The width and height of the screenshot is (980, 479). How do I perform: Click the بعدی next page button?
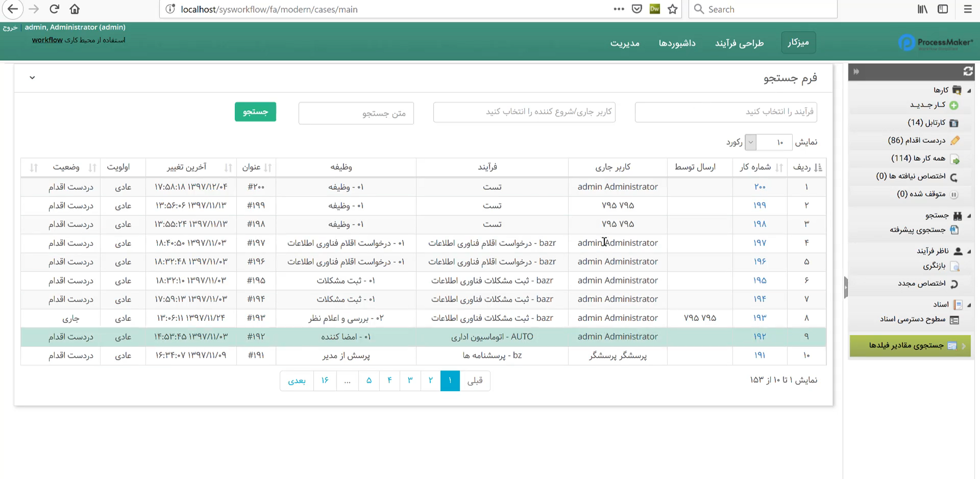(x=297, y=381)
